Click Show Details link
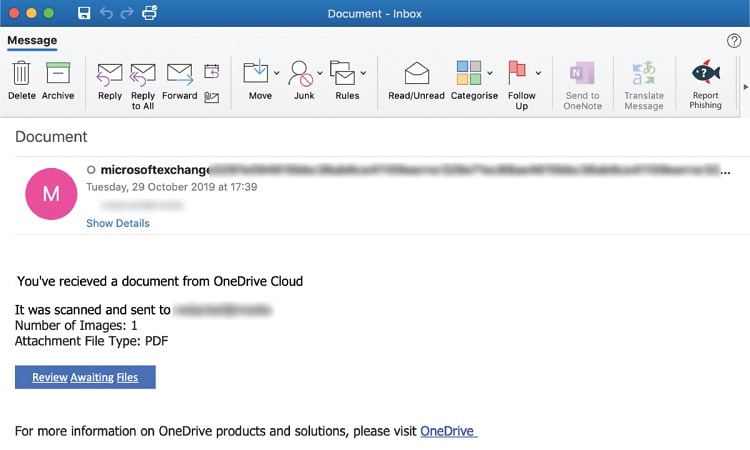The width and height of the screenshot is (750, 450). point(118,223)
